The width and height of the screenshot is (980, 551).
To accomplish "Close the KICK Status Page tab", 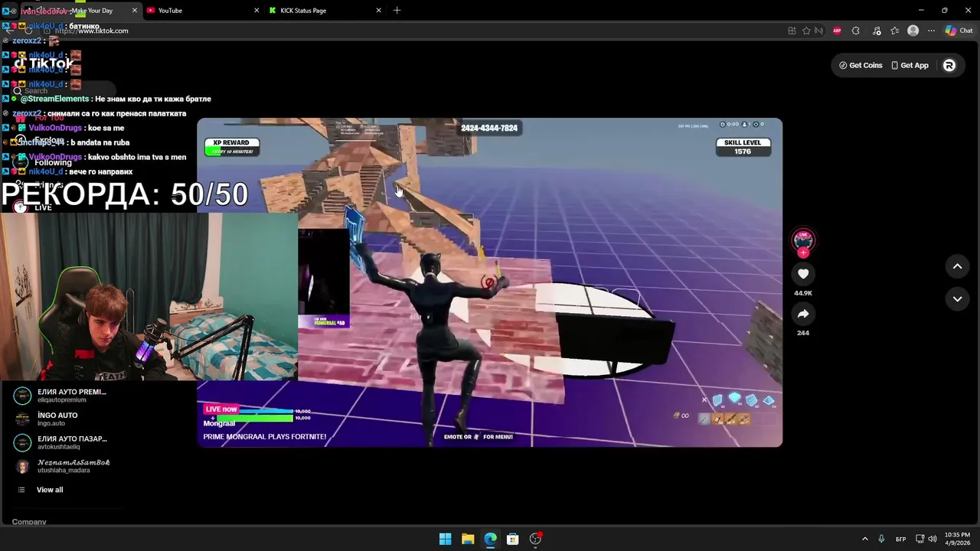I will [378, 11].
